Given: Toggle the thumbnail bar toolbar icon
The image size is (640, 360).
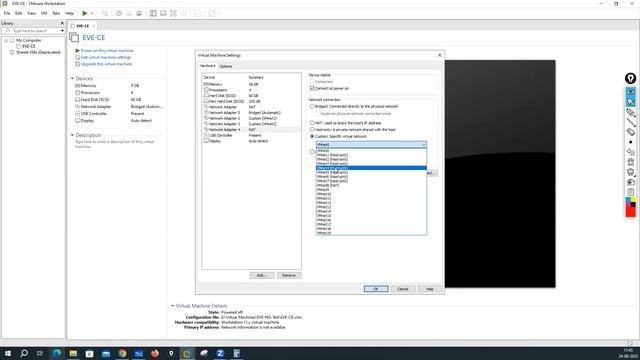Looking at the screenshot, I should [x=163, y=13].
